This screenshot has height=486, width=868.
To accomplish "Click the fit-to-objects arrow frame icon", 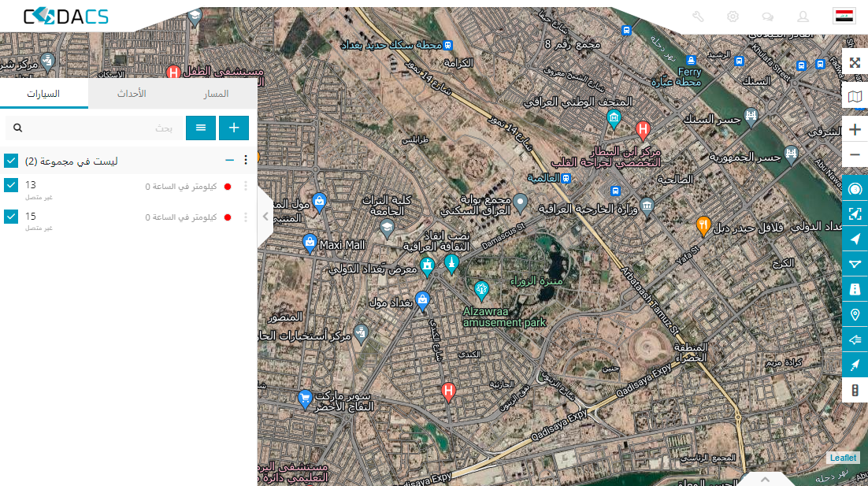I will point(855,214).
